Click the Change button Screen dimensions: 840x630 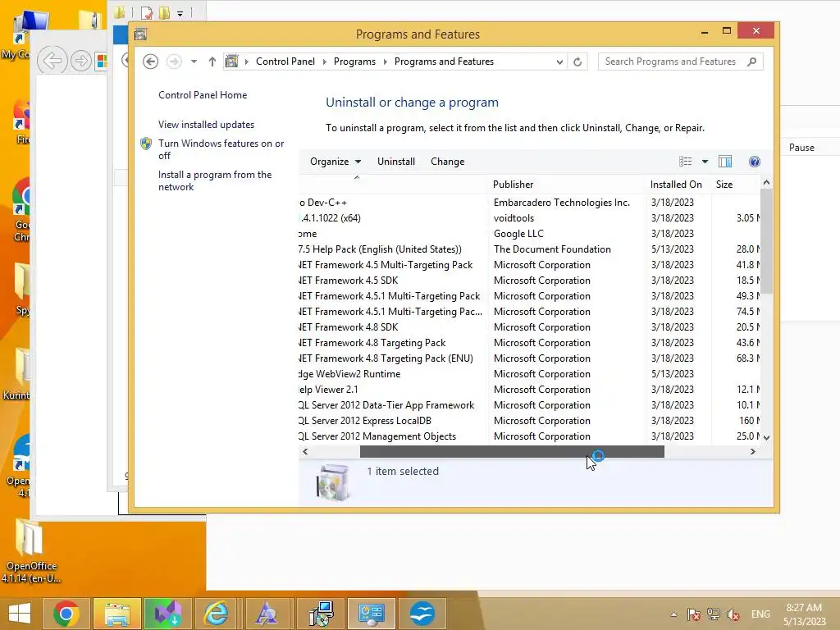pos(447,162)
